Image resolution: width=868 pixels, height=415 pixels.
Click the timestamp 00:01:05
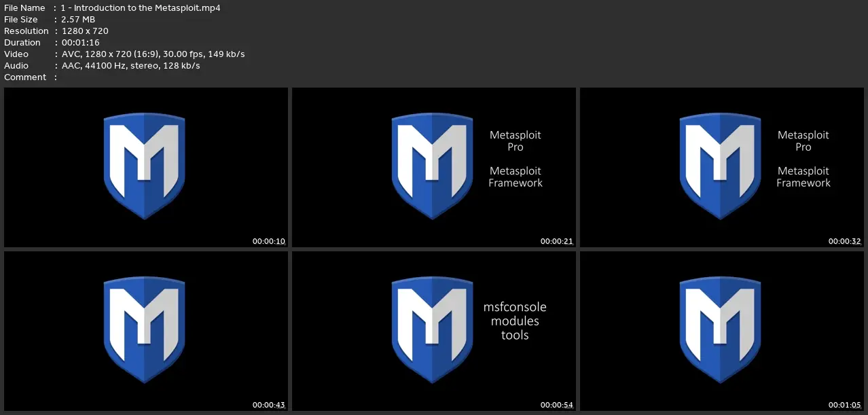[845, 405]
